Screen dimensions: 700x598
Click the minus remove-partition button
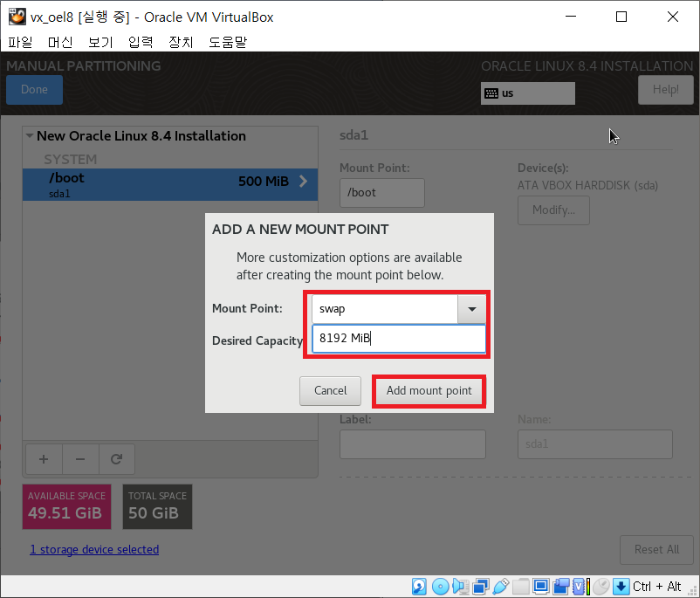(80, 459)
